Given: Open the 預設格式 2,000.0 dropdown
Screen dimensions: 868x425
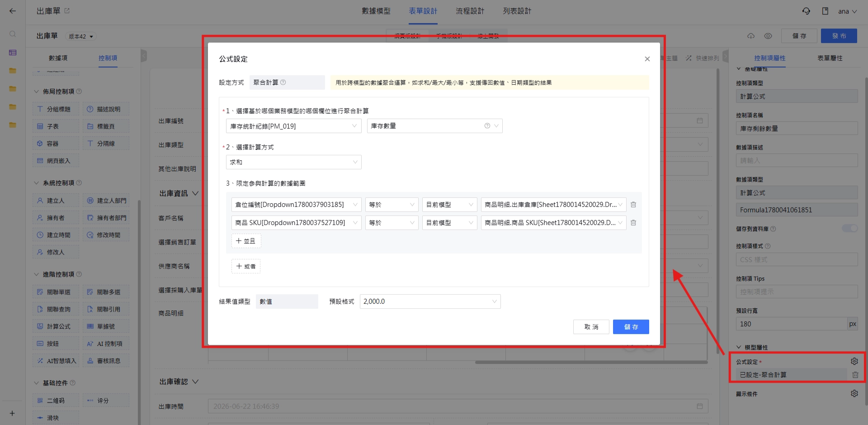Looking at the screenshot, I should point(430,301).
